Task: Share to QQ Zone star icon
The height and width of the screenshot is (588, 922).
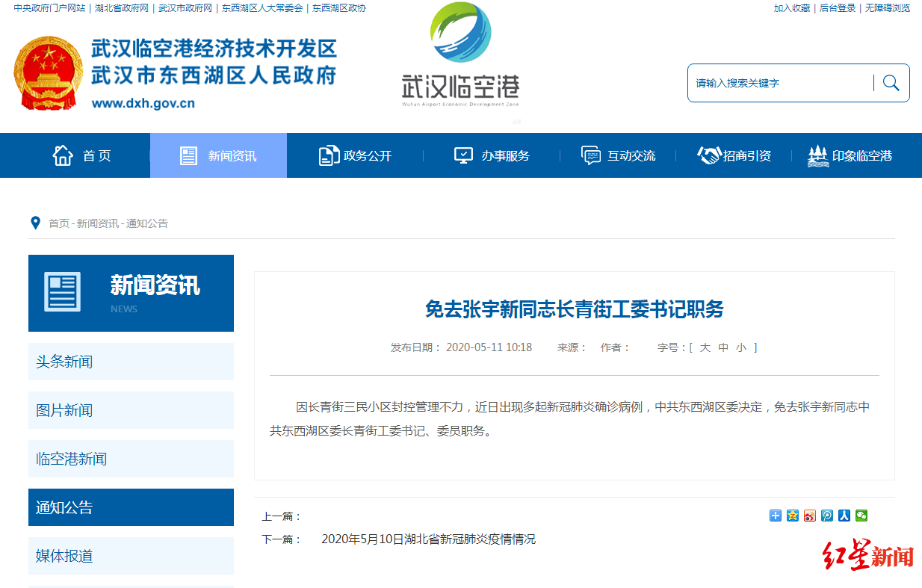Action: point(793,516)
